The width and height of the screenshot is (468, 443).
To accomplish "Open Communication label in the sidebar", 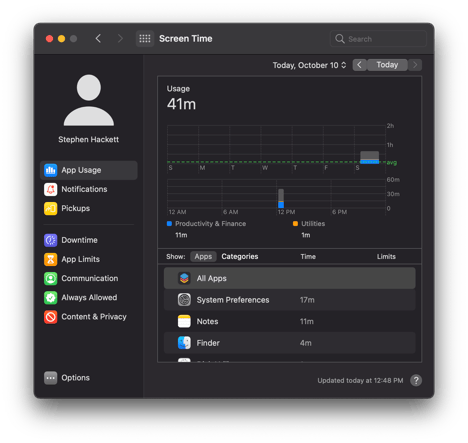I will (x=90, y=278).
